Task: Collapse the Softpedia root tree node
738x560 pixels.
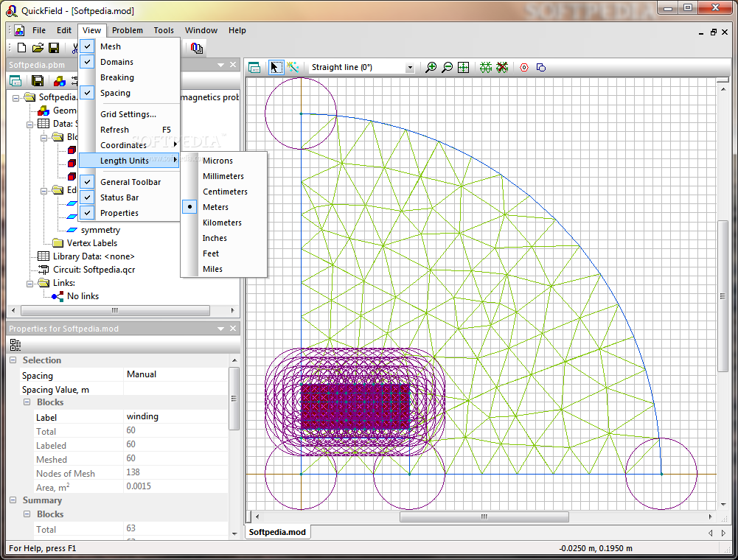Action: (16, 98)
